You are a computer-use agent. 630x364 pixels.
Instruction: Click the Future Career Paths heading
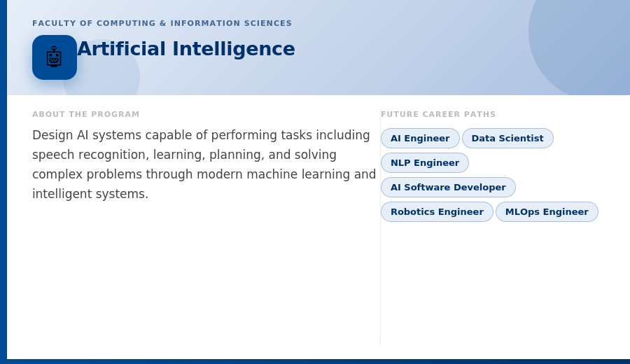coord(438,114)
